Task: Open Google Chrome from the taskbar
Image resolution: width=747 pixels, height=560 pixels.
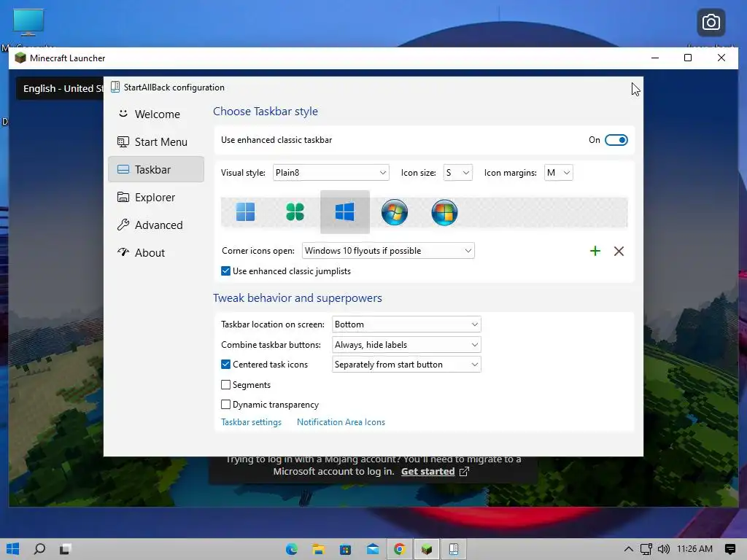Action: click(x=399, y=550)
